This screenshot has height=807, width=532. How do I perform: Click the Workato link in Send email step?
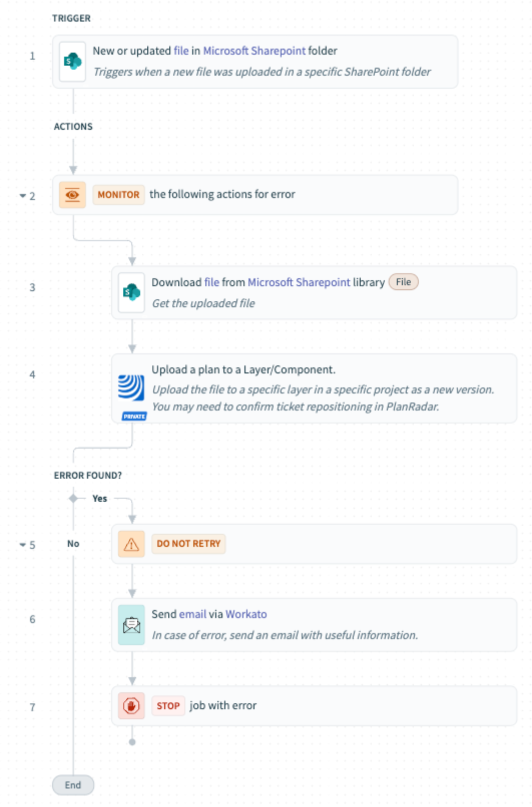(x=246, y=614)
